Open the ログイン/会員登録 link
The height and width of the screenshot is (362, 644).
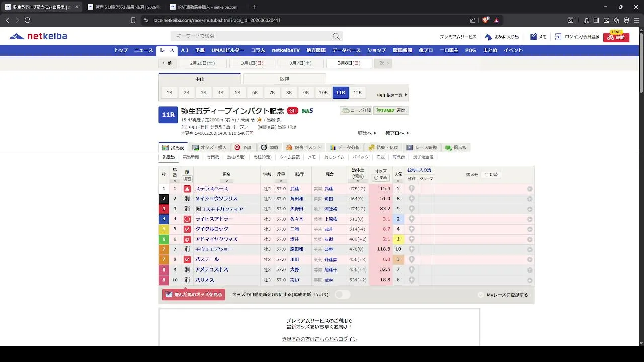577,37
